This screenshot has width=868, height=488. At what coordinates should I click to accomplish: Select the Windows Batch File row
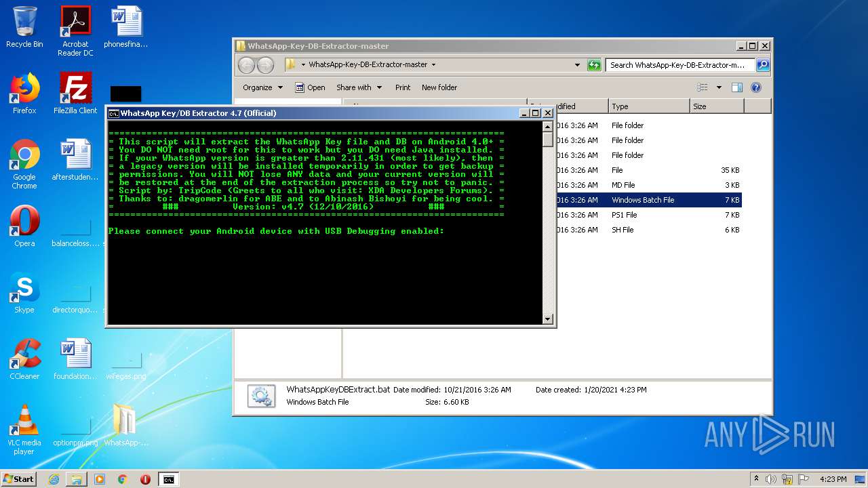point(648,200)
